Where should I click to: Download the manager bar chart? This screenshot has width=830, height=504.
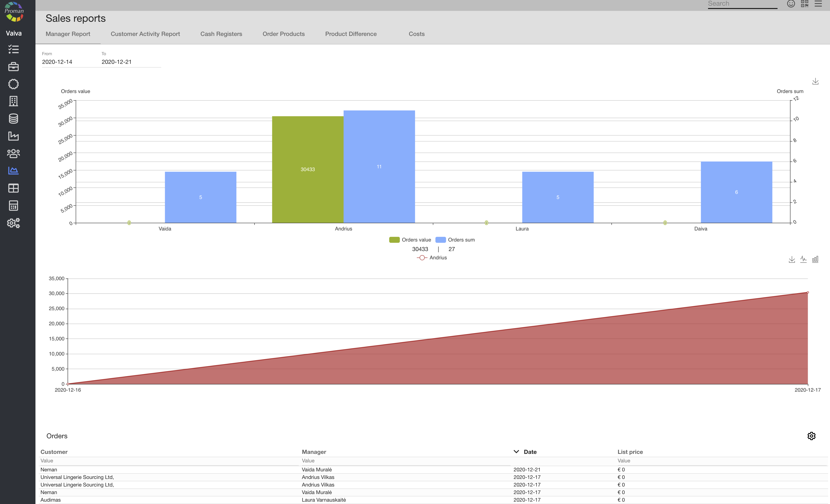[x=815, y=82]
